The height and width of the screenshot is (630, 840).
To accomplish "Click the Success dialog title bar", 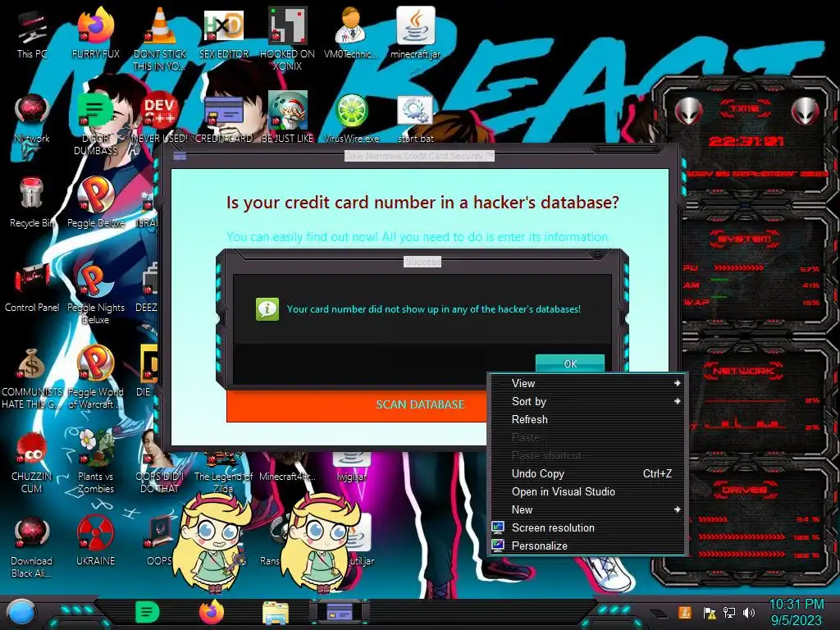I will pos(422,262).
